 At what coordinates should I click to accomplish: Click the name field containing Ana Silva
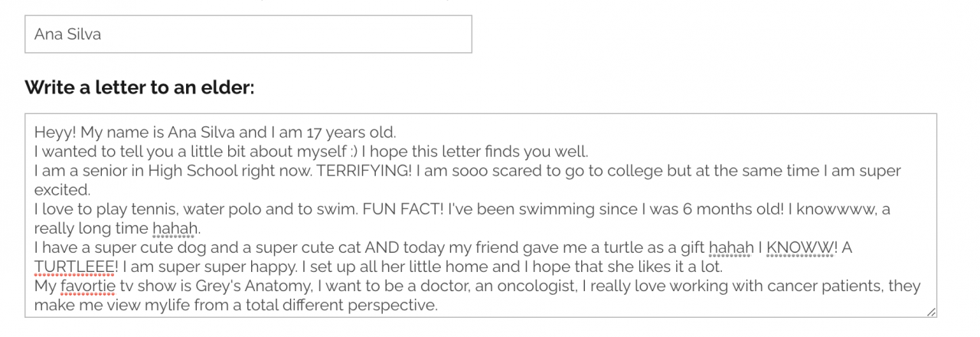(248, 34)
